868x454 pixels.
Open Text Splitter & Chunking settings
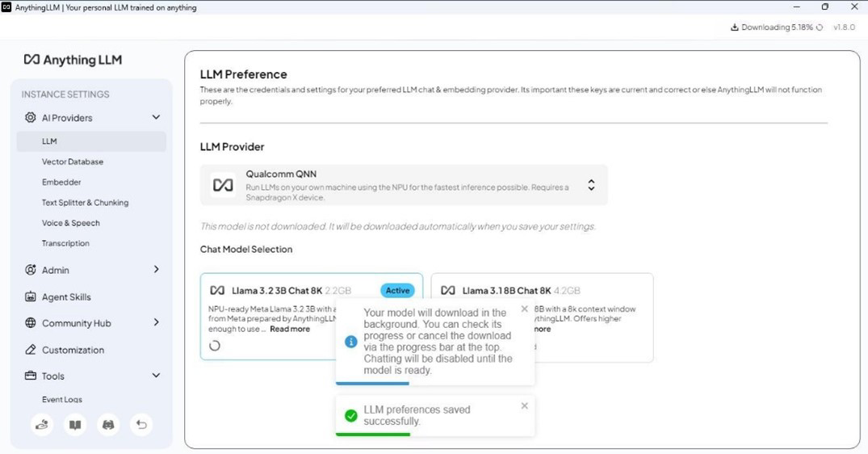point(86,203)
